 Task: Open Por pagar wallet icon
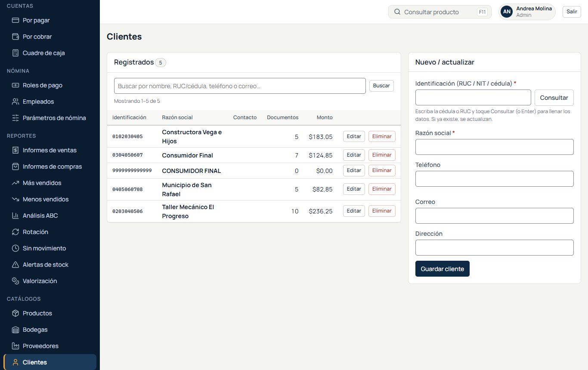pos(15,20)
